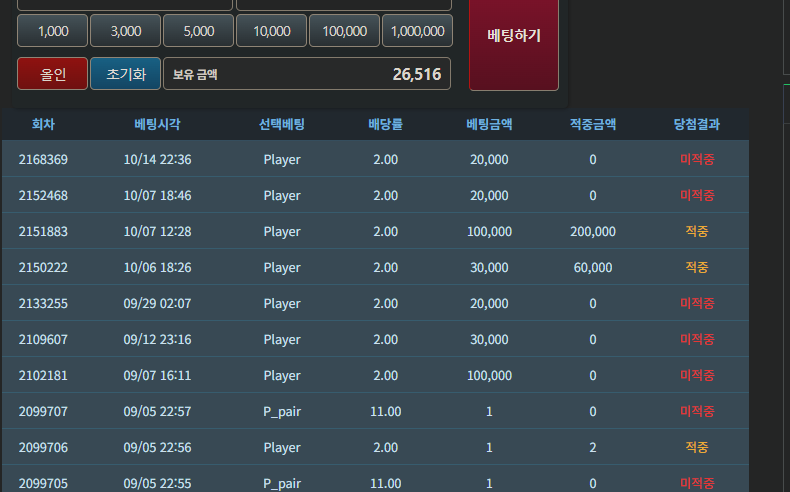Click bet time 10/14 22:36
The width and height of the screenshot is (790, 492).
[x=157, y=160]
